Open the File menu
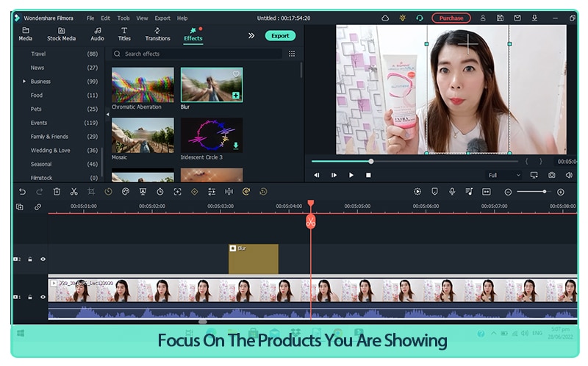The image size is (588, 366). point(90,18)
